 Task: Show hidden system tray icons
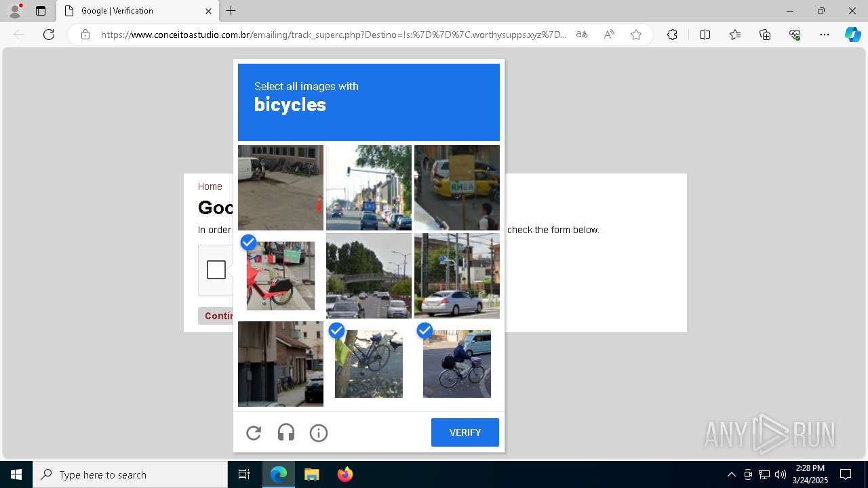coord(731,474)
